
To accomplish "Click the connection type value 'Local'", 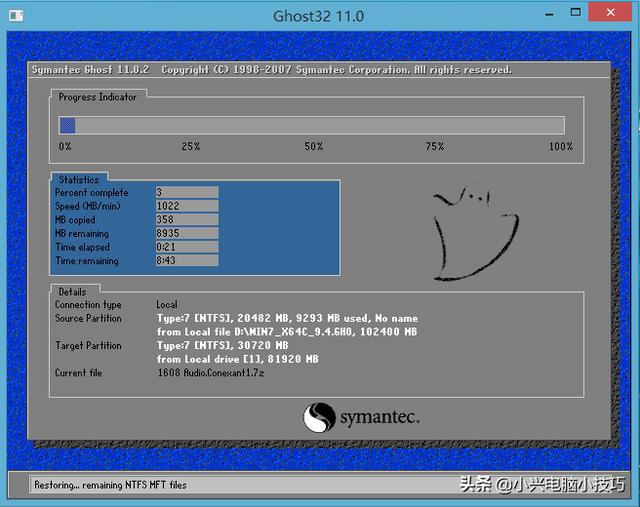I will [x=167, y=305].
